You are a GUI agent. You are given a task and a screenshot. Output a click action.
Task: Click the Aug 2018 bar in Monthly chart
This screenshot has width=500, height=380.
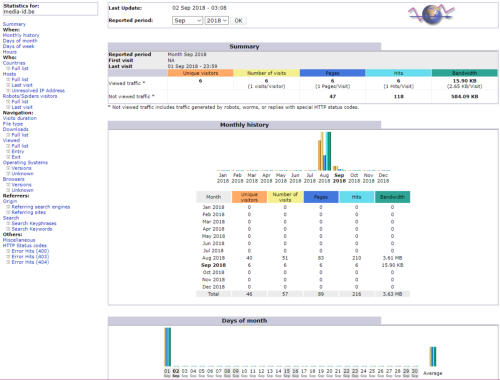pos(324,151)
